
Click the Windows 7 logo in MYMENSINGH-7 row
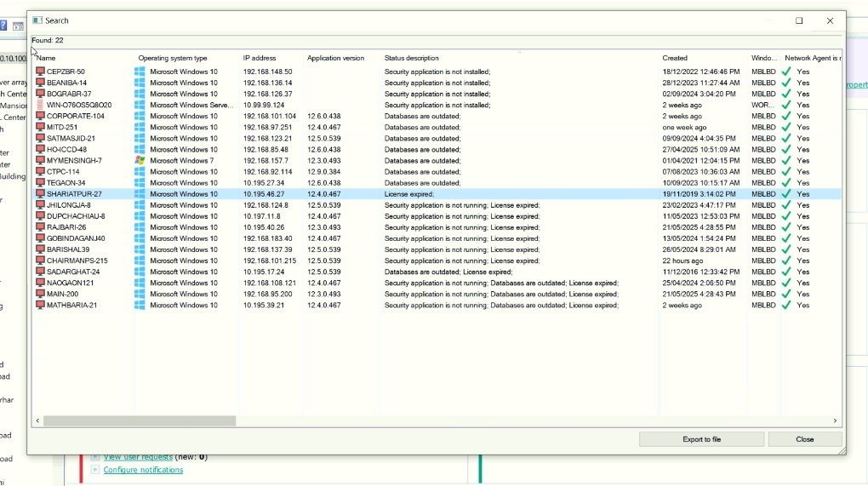click(x=140, y=161)
